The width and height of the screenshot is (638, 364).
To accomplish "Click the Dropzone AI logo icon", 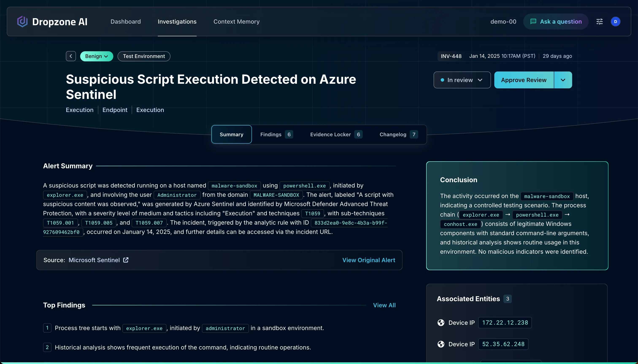I will click(x=22, y=22).
